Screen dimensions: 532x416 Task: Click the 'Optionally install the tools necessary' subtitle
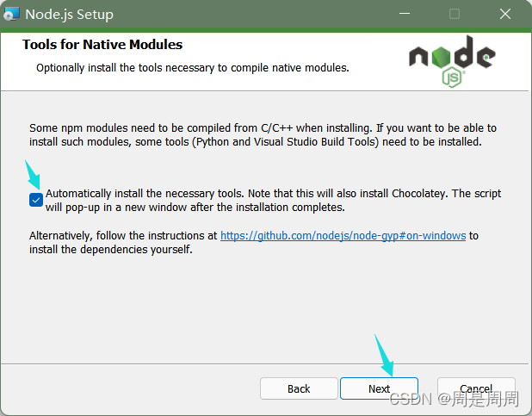pyautogui.click(x=193, y=68)
